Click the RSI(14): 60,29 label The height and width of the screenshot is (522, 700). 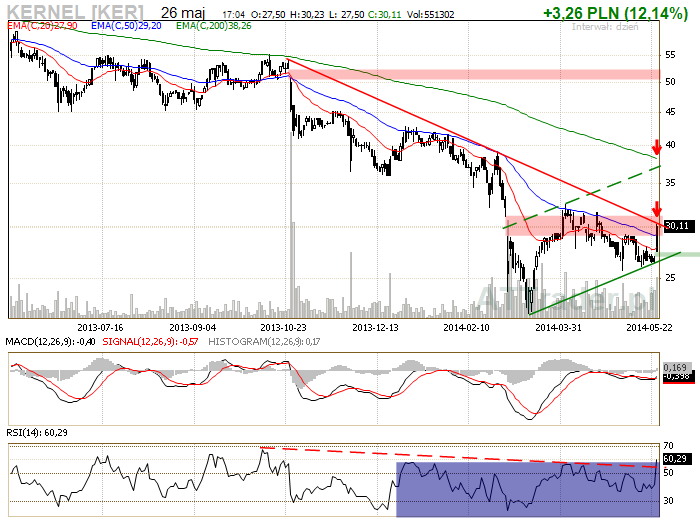pos(37,433)
